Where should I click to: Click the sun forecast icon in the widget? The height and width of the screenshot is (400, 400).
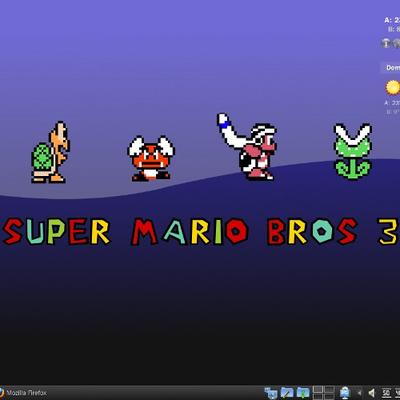393,87
